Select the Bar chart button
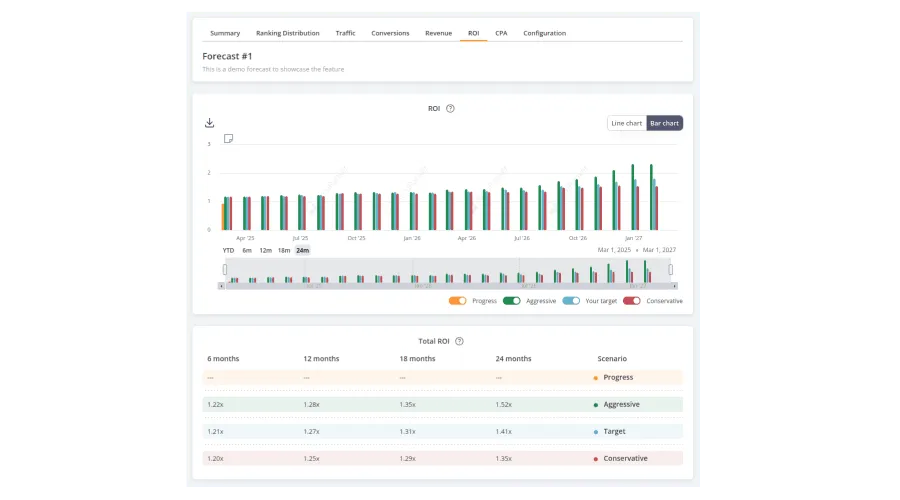The width and height of the screenshot is (900, 500). pyautogui.click(x=664, y=123)
